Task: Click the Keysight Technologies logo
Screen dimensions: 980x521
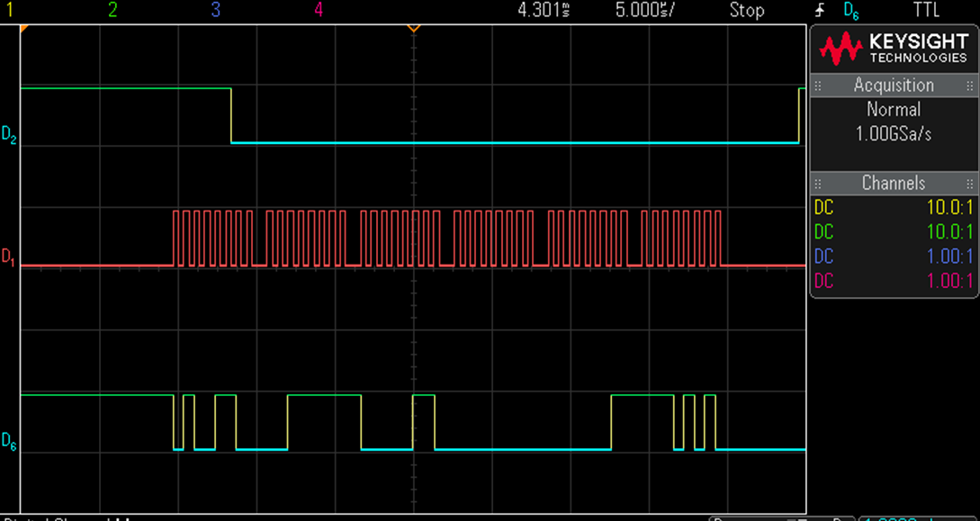Action: pyautogui.click(x=893, y=48)
